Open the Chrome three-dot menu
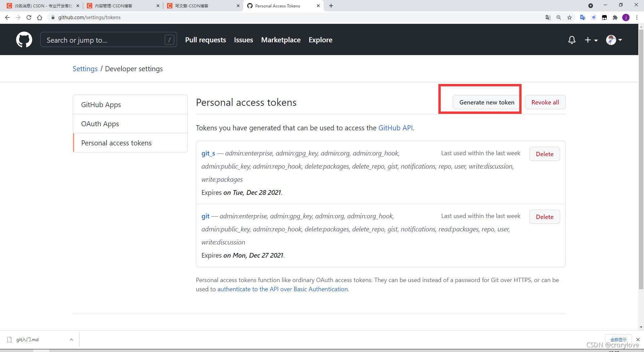644x352 pixels. (x=637, y=17)
